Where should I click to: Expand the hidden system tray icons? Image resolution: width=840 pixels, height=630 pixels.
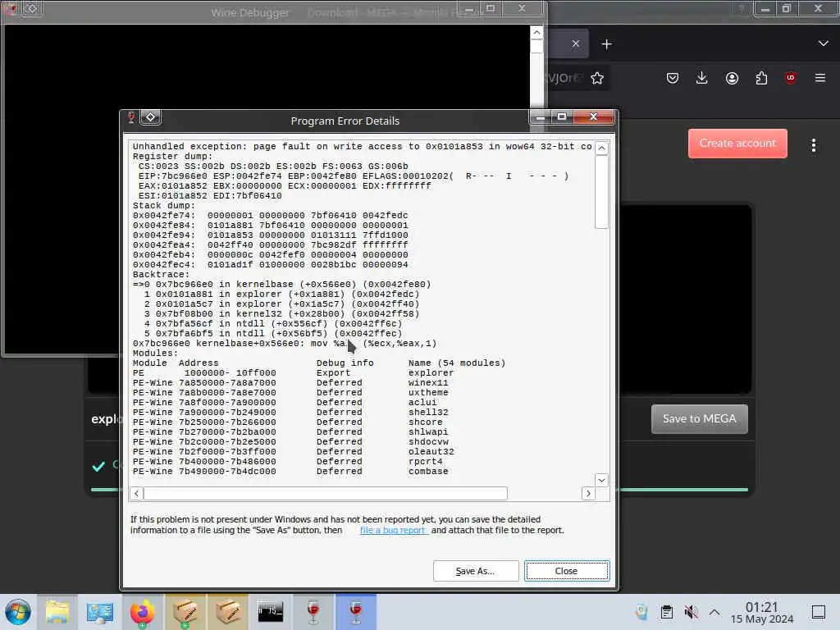click(x=714, y=612)
